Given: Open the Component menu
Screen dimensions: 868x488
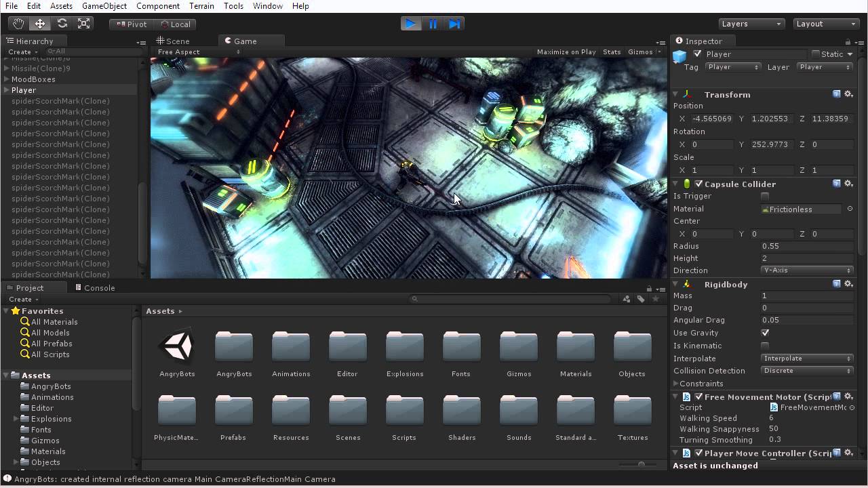Looking at the screenshot, I should point(158,6).
